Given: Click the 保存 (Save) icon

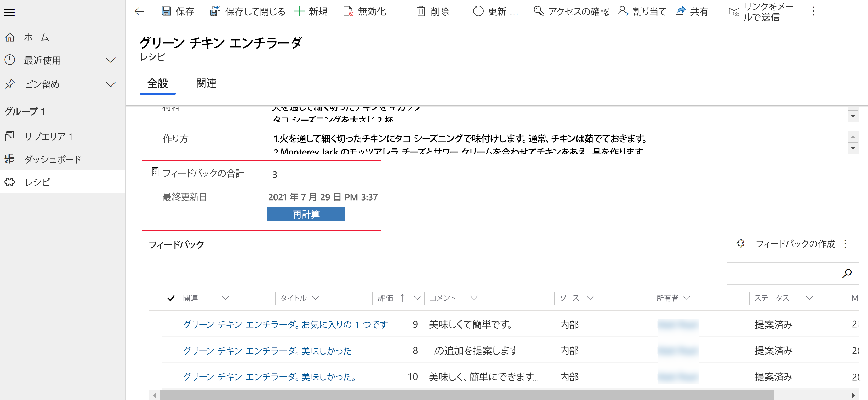Looking at the screenshot, I should [x=167, y=11].
